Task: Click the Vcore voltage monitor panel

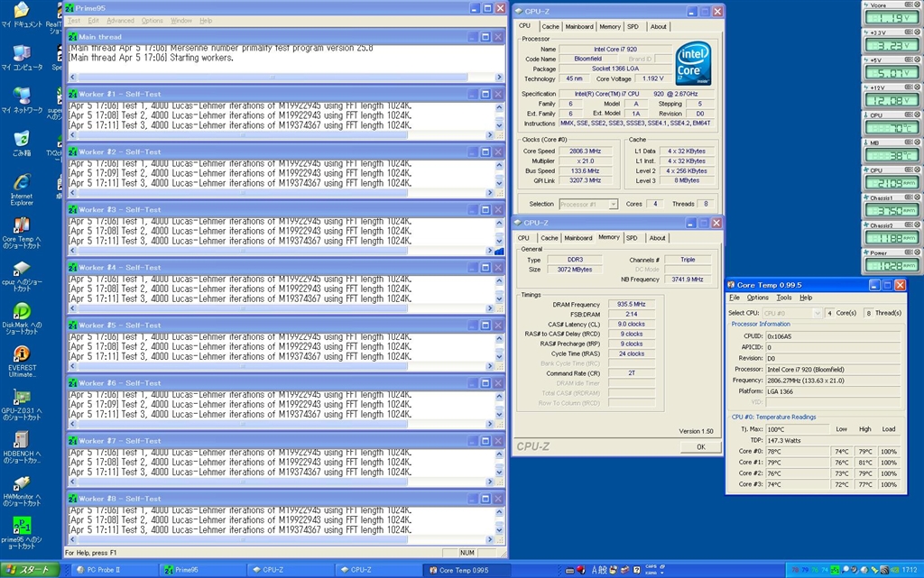Action: (893, 17)
